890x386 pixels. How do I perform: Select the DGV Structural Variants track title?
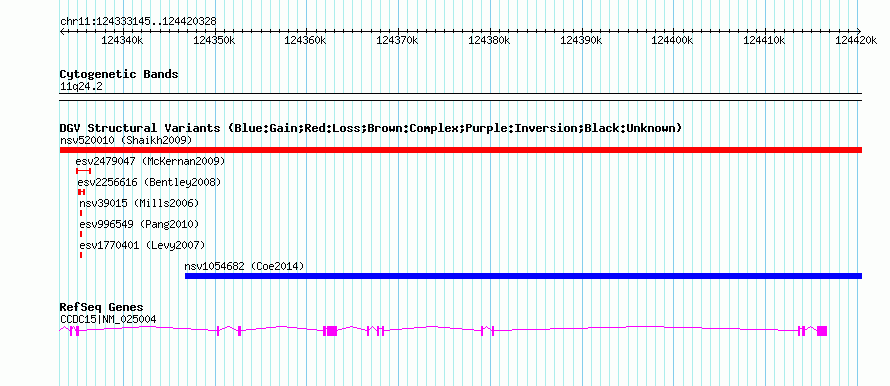(371, 128)
